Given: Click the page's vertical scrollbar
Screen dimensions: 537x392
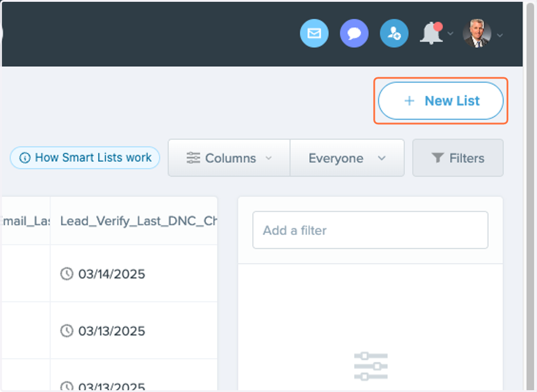Looking at the screenshot, I should coord(530,196).
